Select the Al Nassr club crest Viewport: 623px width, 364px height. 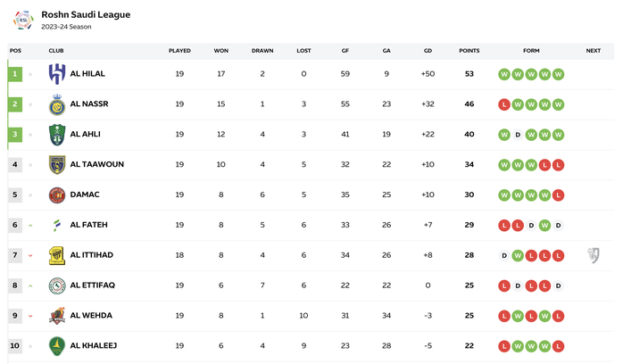pyautogui.click(x=57, y=104)
